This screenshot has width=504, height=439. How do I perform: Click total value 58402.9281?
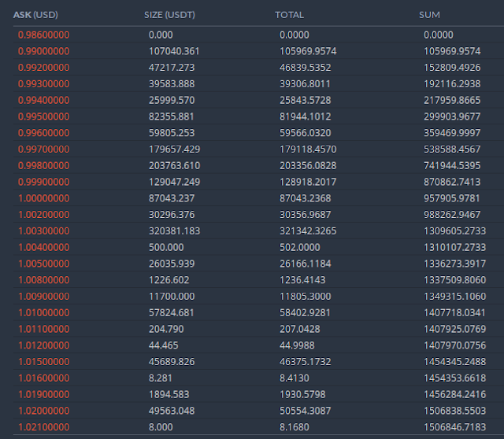[305, 312]
